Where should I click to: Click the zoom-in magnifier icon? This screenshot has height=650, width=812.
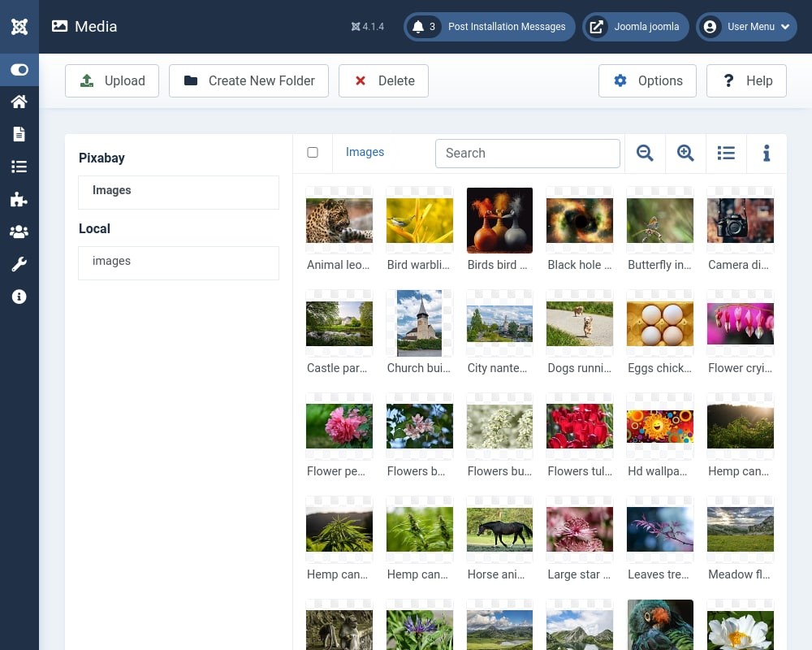coord(685,153)
